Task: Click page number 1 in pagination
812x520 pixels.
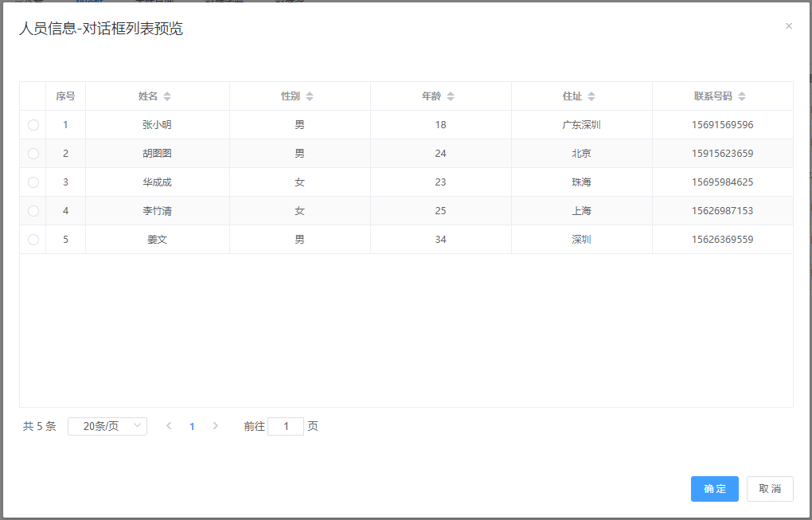Action: coord(192,426)
